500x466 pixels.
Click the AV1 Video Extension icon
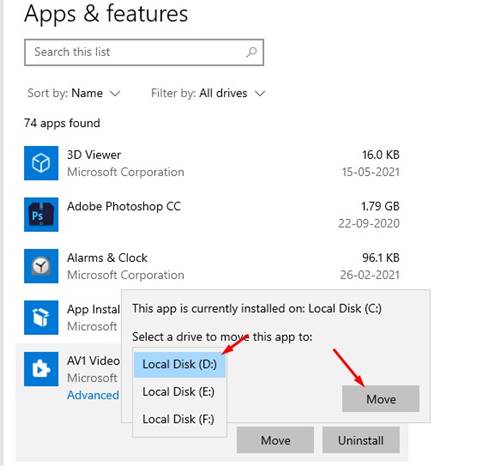41,369
